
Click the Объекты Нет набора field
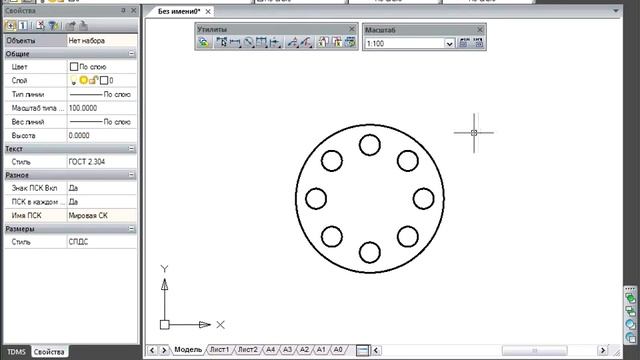[102, 40]
